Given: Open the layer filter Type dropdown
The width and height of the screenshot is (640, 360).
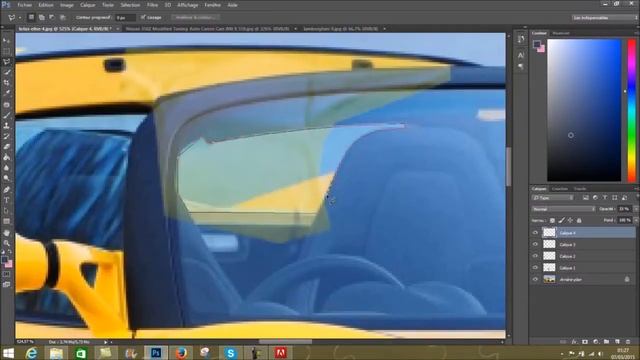Looking at the screenshot, I should point(553,198).
